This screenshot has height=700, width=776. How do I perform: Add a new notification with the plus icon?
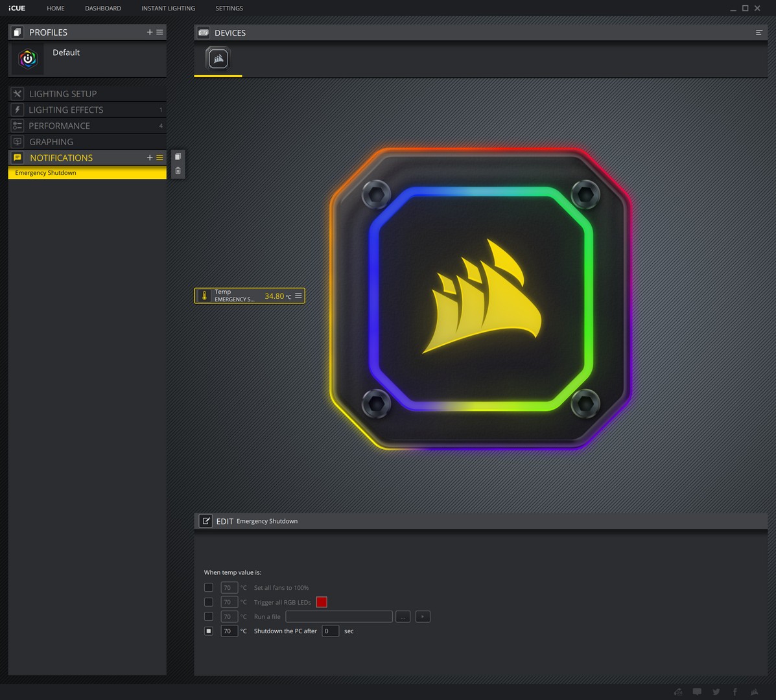click(x=150, y=157)
